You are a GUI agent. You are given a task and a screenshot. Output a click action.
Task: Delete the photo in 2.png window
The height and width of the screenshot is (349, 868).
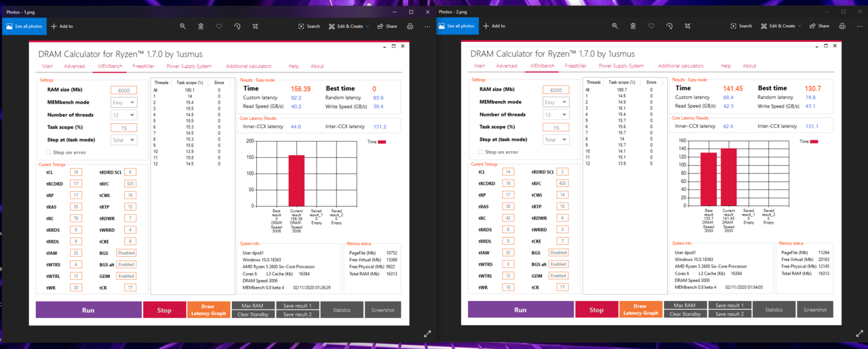point(633,26)
